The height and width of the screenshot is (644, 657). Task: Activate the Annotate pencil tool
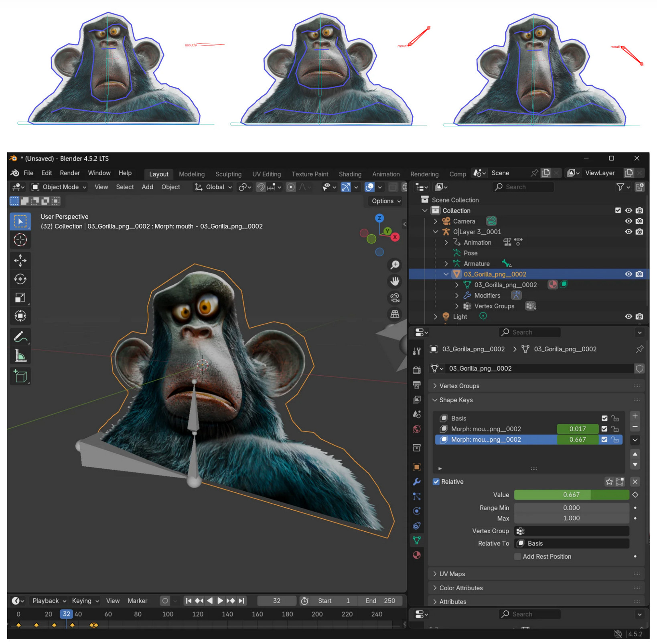pos(20,337)
